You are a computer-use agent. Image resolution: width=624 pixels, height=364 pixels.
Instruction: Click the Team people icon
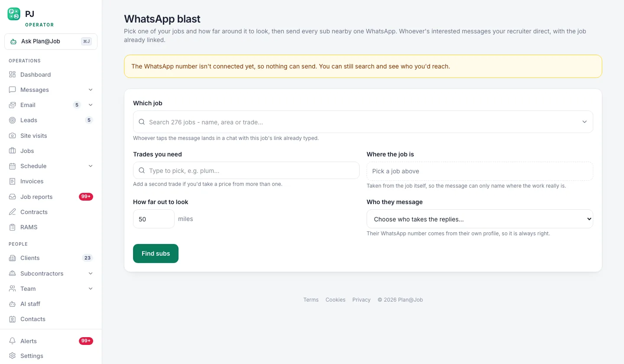pos(12,289)
